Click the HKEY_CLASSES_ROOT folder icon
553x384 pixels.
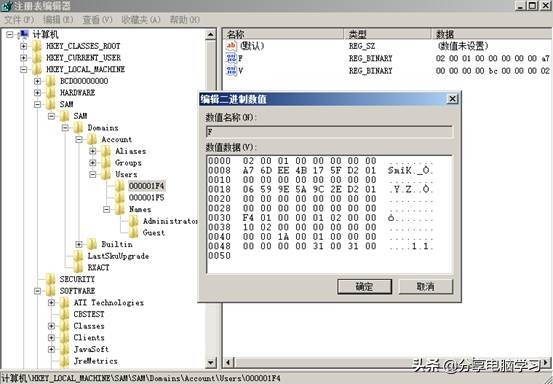(x=37, y=46)
